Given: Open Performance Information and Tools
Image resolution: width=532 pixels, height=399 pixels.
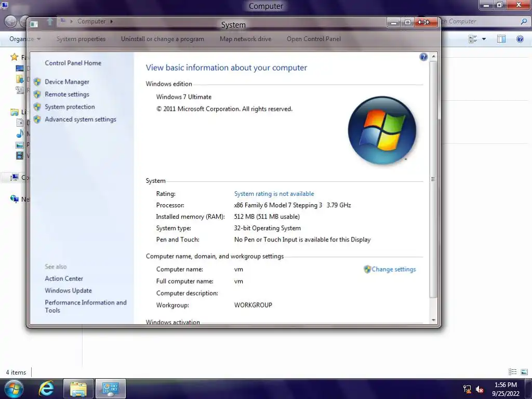Looking at the screenshot, I should point(86,307).
